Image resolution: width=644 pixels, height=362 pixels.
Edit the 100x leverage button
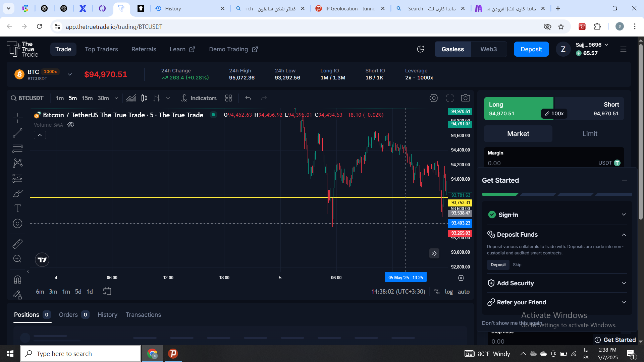(554, 114)
